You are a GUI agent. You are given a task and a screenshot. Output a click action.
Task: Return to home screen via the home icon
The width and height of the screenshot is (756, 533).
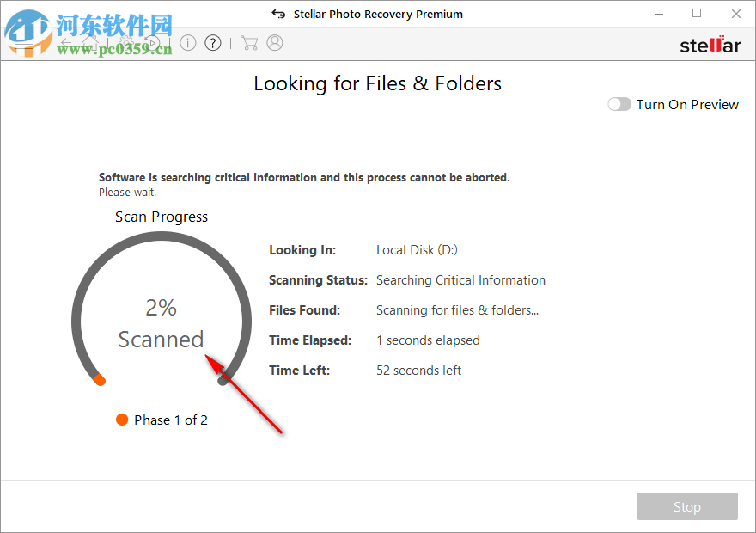[x=90, y=42]
